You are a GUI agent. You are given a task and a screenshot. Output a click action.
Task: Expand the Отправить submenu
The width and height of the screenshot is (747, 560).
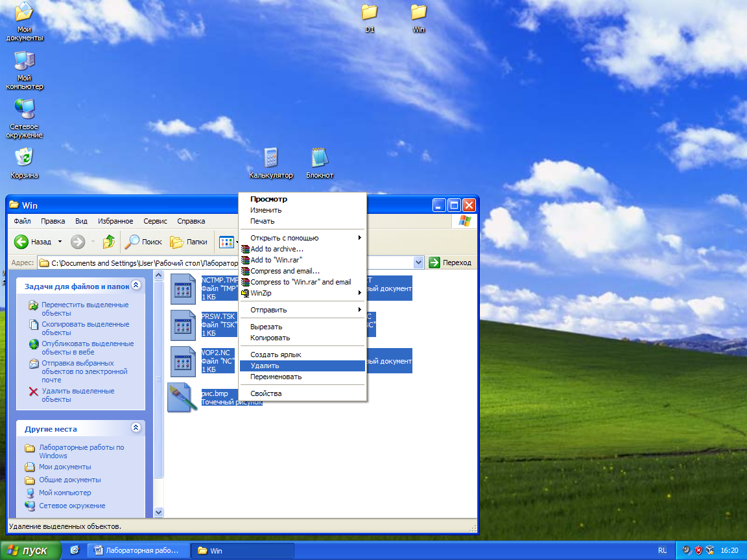click(x=302, y=310)
